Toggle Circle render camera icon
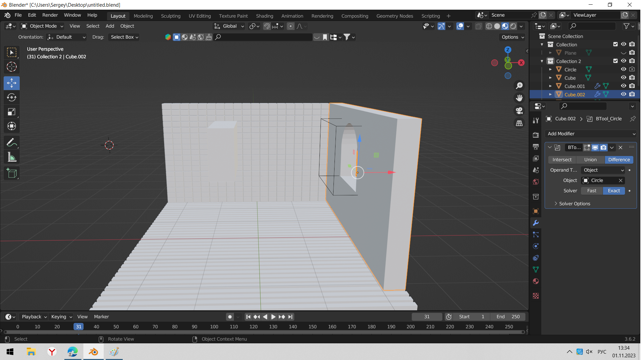644x360 pixels. pyautogui.click(x=632, y=69)
